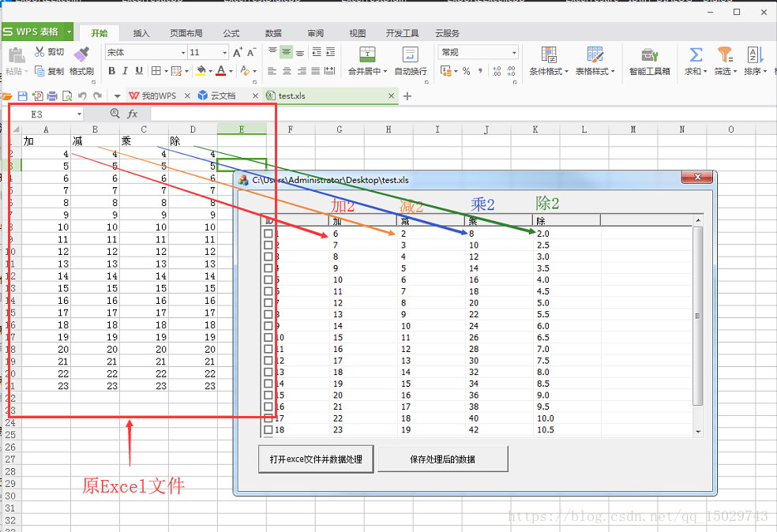
Task: Click the Cut (剪切) scissors icon
Action: (39, 51)
